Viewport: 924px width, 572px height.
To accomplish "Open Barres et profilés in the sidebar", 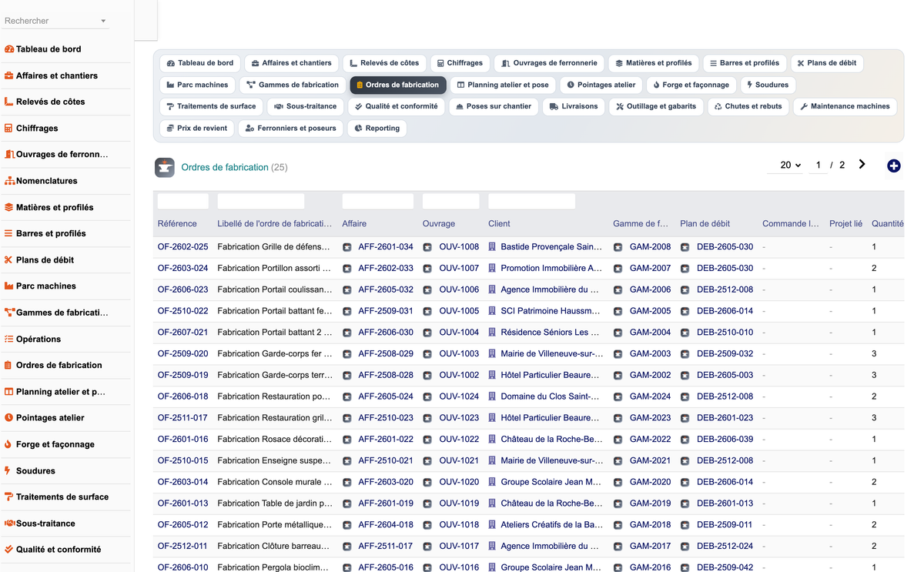I will 51,234.
